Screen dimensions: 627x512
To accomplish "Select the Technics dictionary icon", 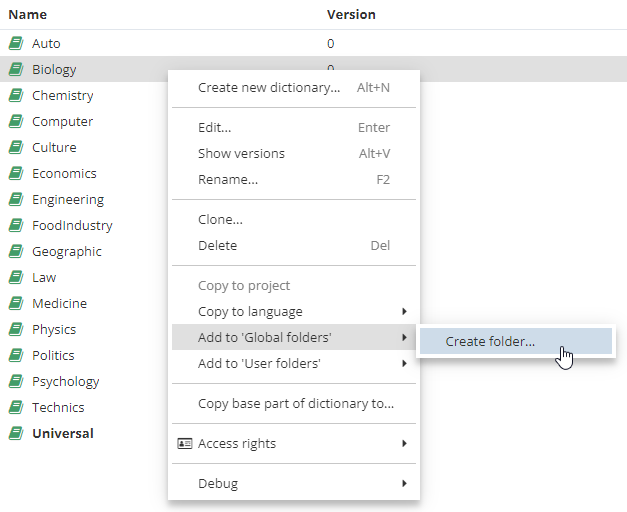I will pyautogui.click(x=16, y=408).
